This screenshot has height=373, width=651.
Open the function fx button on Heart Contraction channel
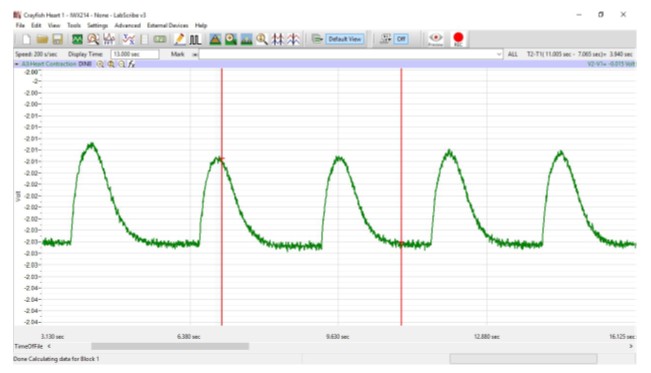[132, 64]
